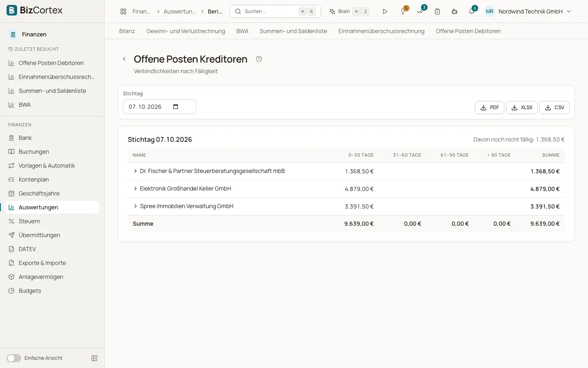This screenshot has width=588, height=368.
Task: Click the clipboard icon in top bar
Action: pos(437,11)
